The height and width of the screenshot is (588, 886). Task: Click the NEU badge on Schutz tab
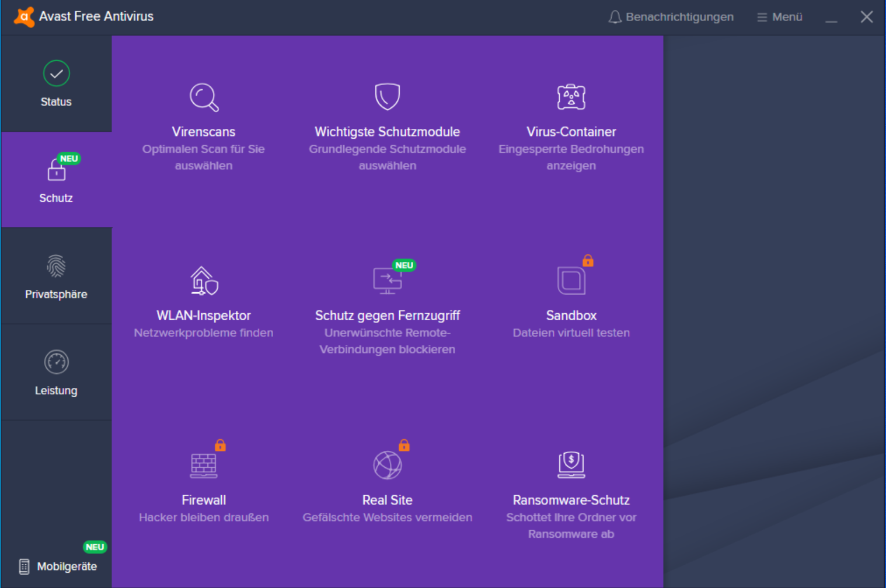[69, 159]
